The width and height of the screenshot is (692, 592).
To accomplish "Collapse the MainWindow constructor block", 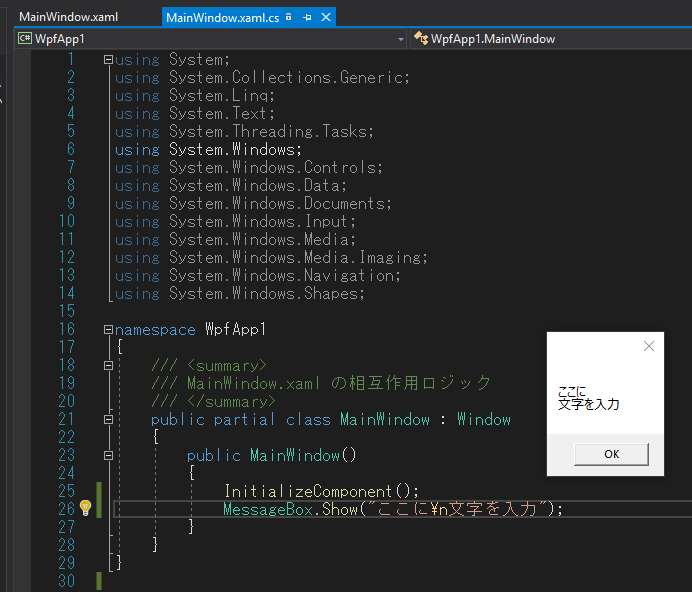I will pyautogui.click(x=108, y=455).
